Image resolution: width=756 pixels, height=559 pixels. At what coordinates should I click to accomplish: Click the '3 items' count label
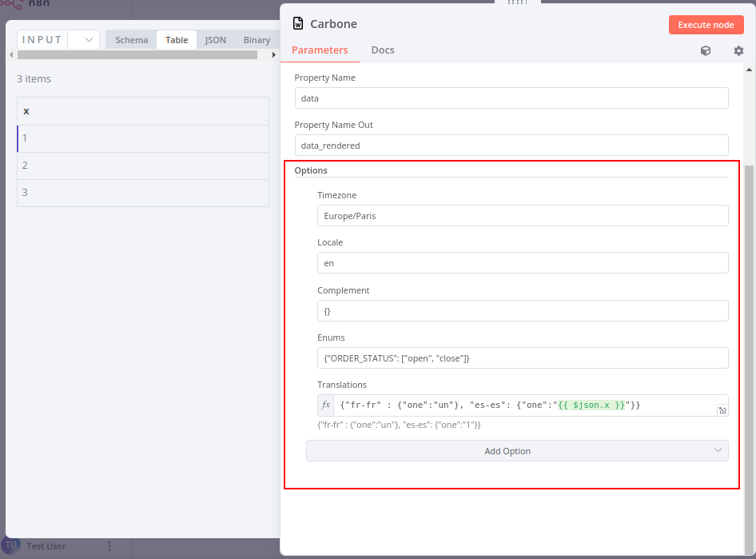pos(34,78)
